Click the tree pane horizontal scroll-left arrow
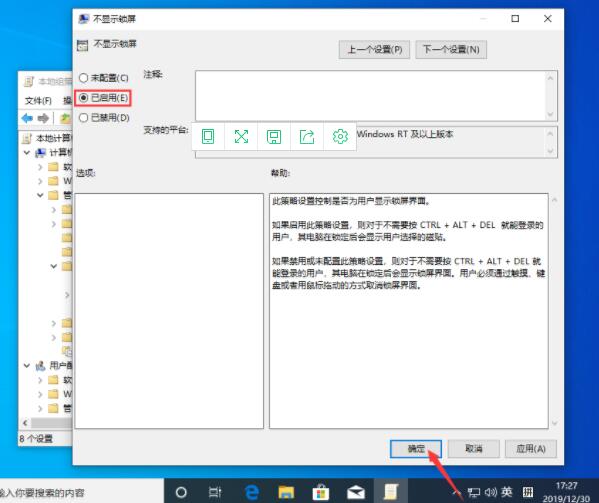 (25, 423)
